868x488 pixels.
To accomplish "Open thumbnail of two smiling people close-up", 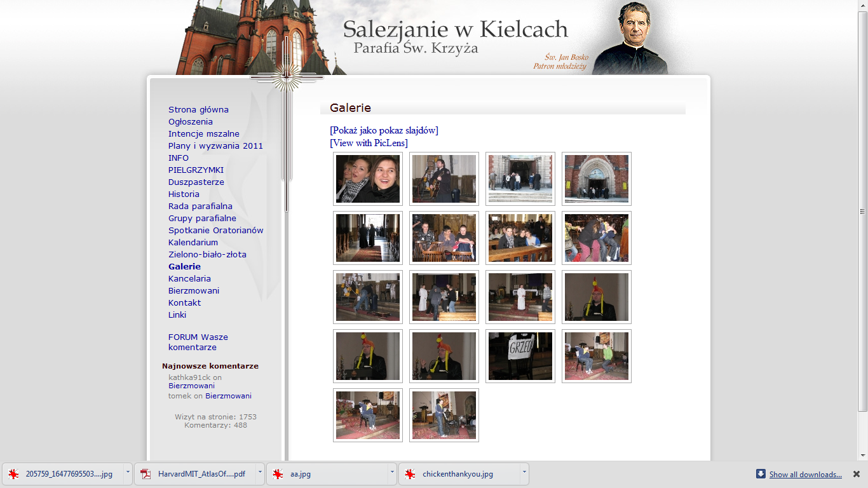I will coord(368,179).
